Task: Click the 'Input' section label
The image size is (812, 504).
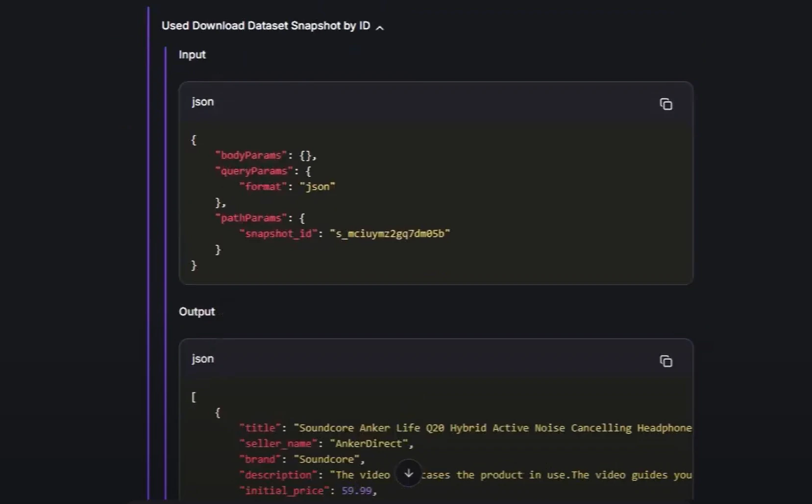Action: coord(192,55)
